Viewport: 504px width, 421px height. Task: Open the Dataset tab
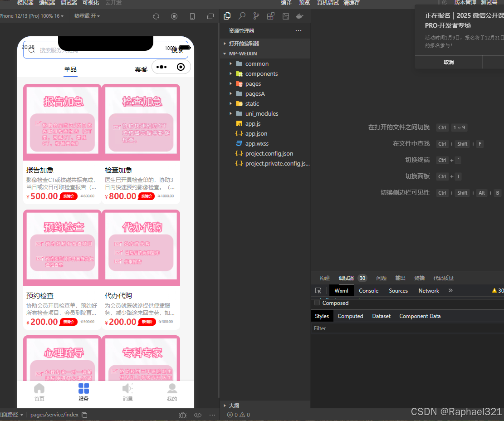pos(381,316)
